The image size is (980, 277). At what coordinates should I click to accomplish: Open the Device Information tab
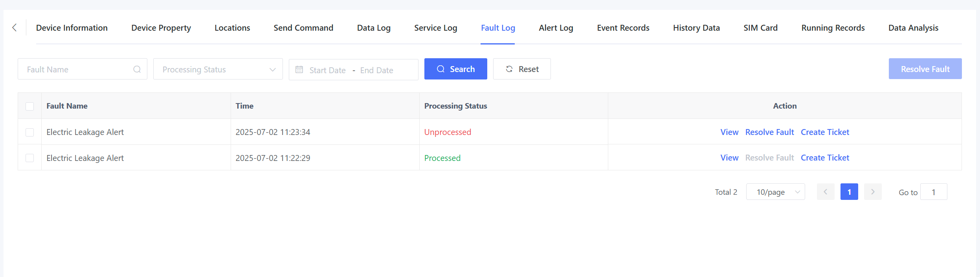click(72, 28)
